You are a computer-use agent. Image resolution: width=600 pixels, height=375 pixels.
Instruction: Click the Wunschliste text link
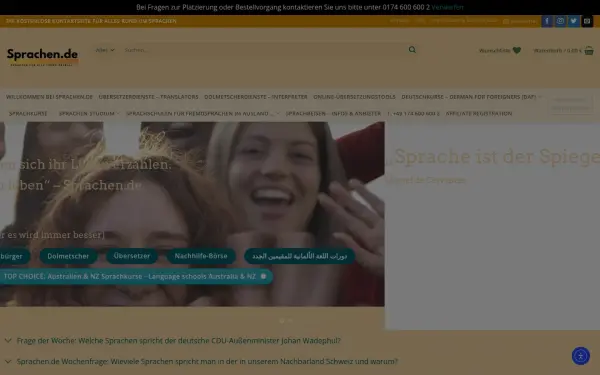[x=494, y=51]
